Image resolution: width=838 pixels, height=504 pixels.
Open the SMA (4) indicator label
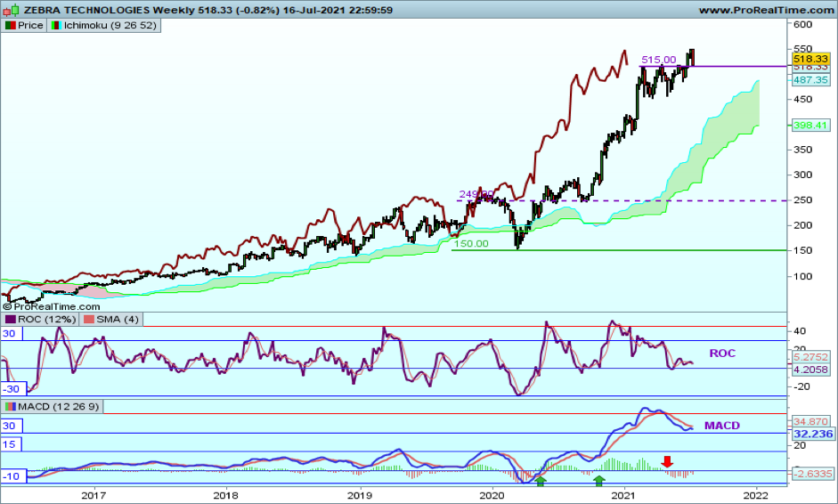click(117, 319)
